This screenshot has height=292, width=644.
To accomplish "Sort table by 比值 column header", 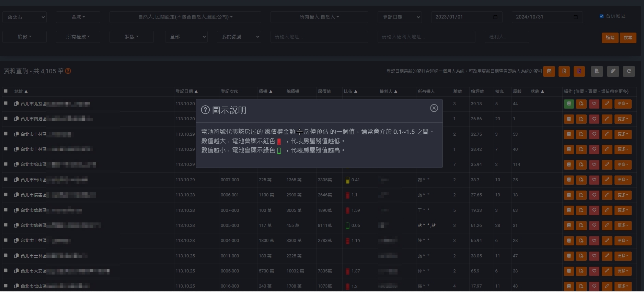I will [350, 92].
